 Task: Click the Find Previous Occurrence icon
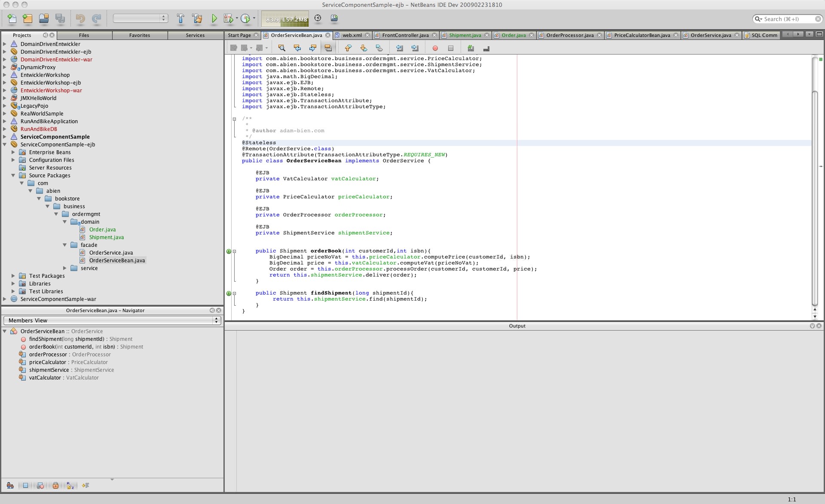click(297, 48)
